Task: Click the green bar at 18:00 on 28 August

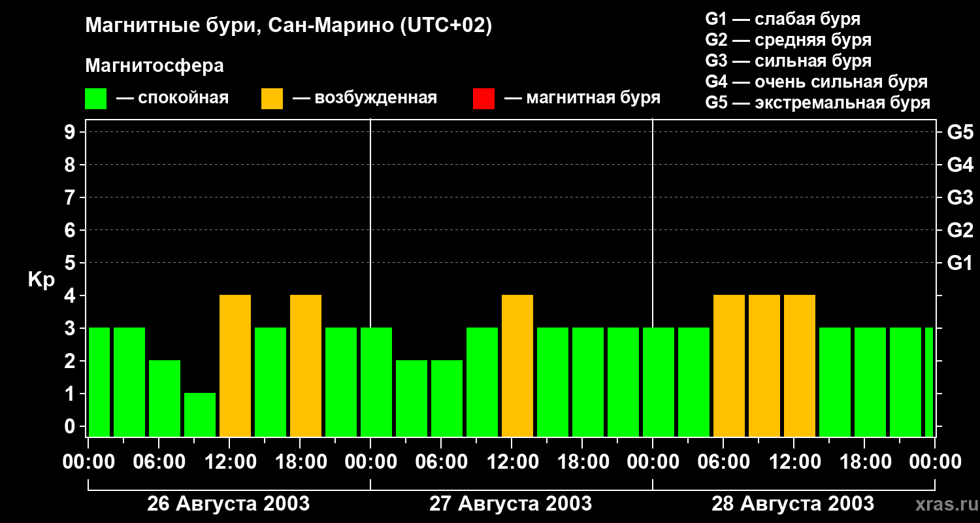Action: pos(870,382)
